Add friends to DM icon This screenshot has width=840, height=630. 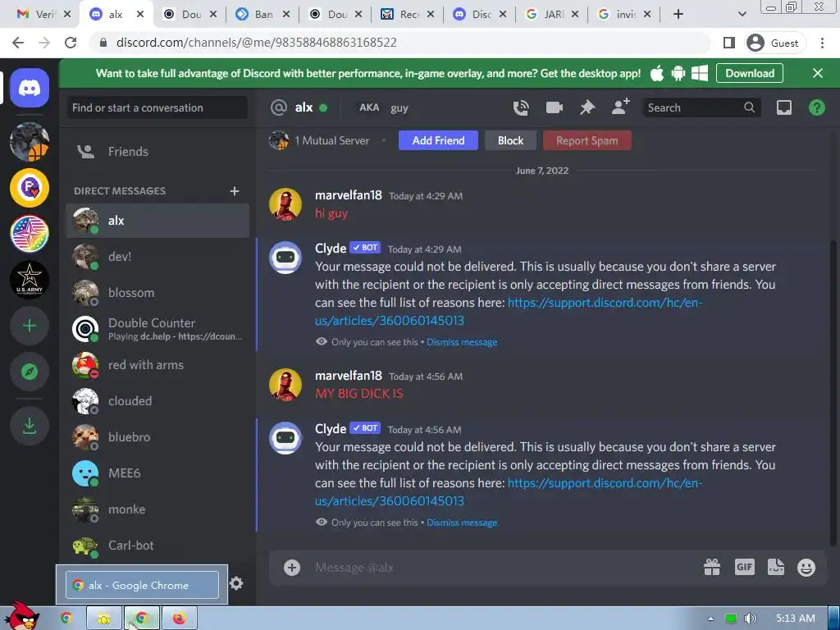point(620,107)
